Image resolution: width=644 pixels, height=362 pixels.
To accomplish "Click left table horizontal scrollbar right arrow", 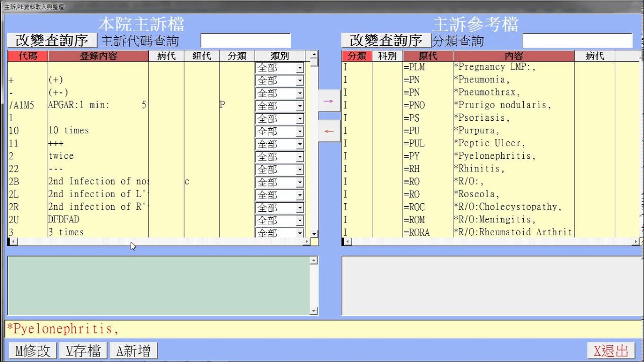I will pos(306,242).
